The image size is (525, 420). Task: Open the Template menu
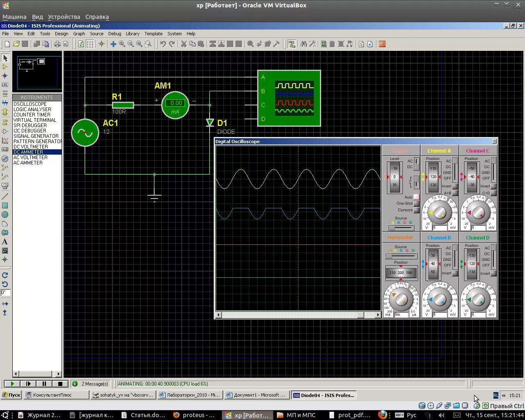(153, 34)
